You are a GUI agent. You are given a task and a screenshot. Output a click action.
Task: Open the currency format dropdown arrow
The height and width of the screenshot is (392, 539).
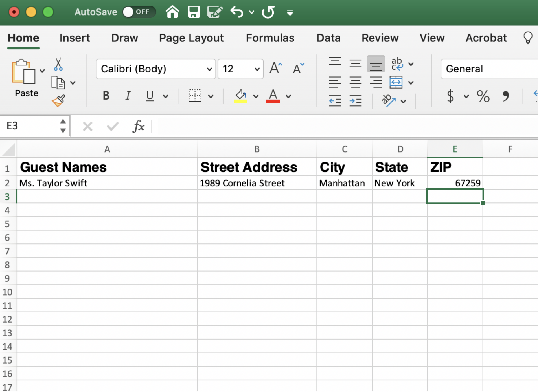tap(466, 96)
